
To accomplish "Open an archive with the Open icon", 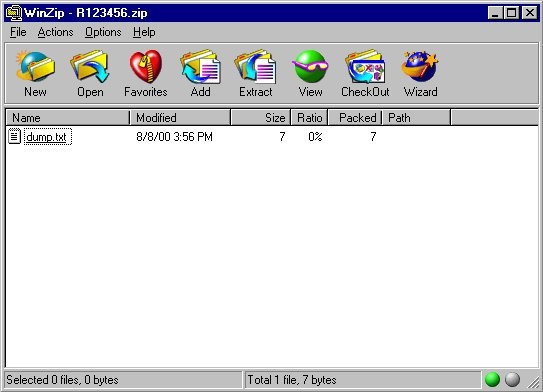I will 90,66.
